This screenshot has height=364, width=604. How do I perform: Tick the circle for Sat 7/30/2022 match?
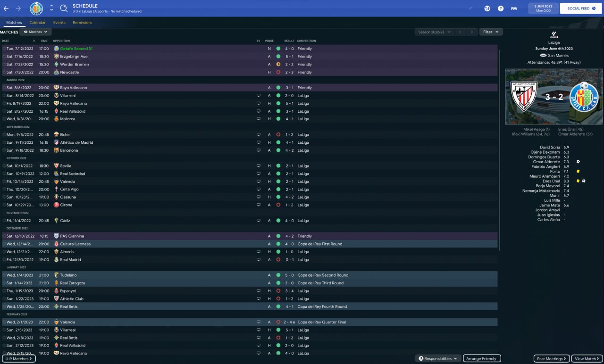coord(4,72)
